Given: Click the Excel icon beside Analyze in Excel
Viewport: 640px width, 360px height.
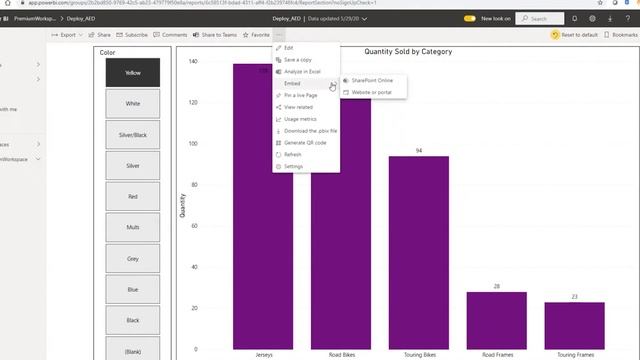Looking at the screenshot, I should [x=278, y=72].
